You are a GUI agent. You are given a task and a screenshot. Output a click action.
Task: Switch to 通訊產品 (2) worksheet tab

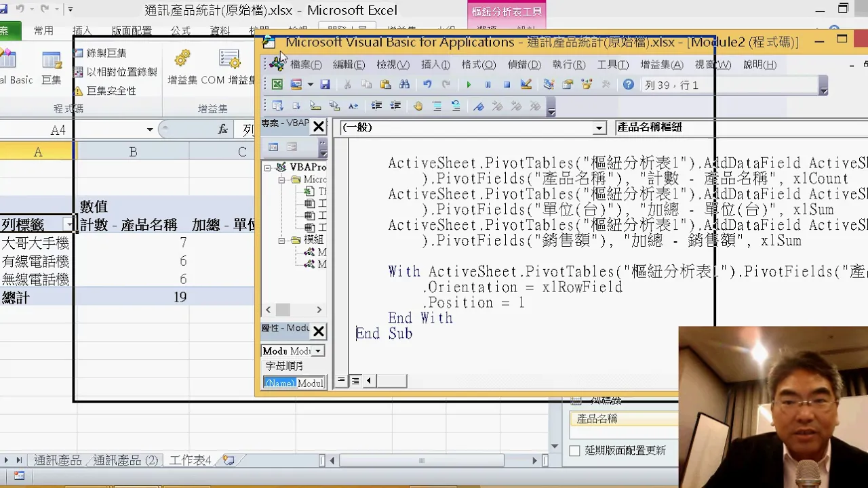tap(125, 460)
